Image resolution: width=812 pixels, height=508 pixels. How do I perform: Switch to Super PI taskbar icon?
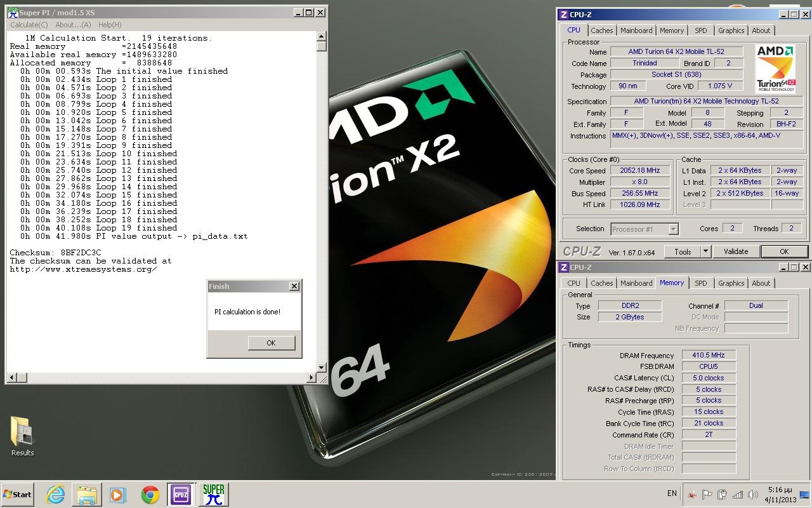(x=214, y=494)
